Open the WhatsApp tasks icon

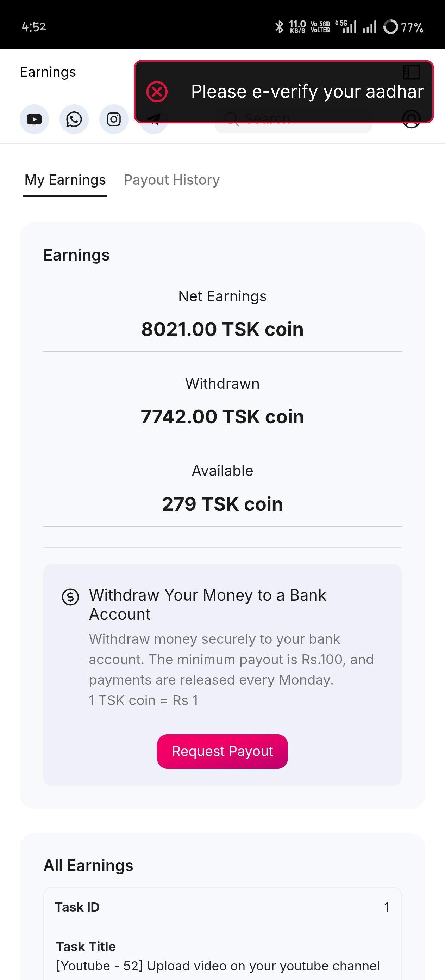pyautogui.click(x=74, y=119)
